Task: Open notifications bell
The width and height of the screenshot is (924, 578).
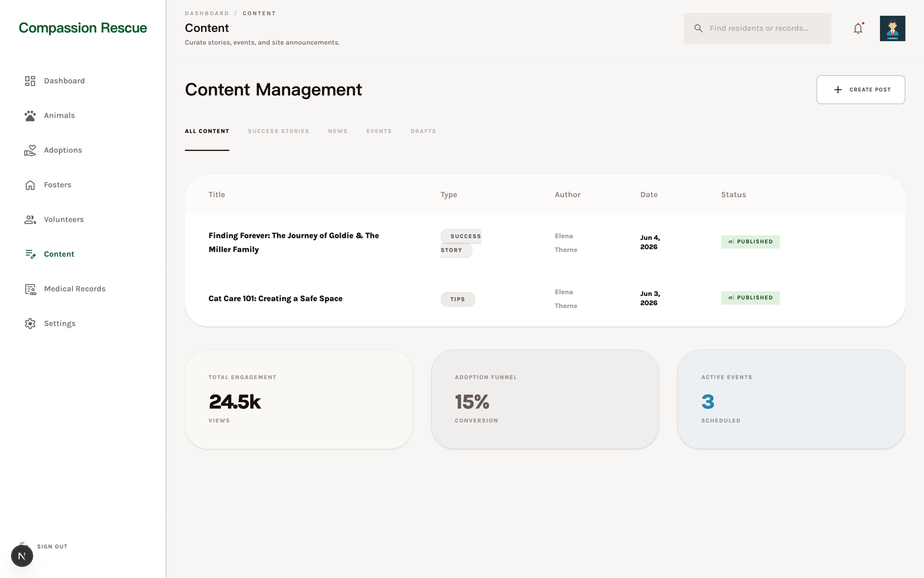Action: coord(858,28)
